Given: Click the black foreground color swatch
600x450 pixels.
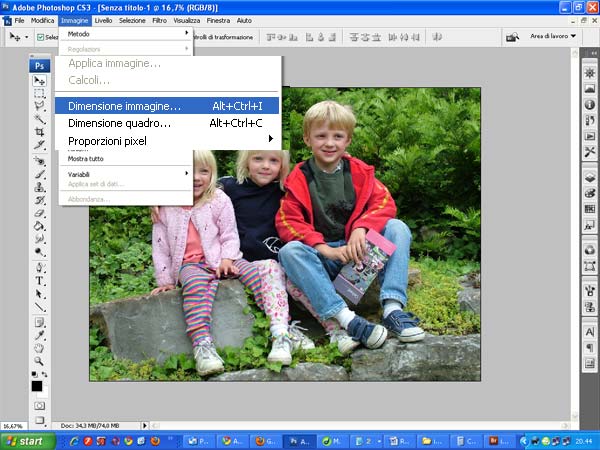Looking at the screenshot, I should 37,386.
